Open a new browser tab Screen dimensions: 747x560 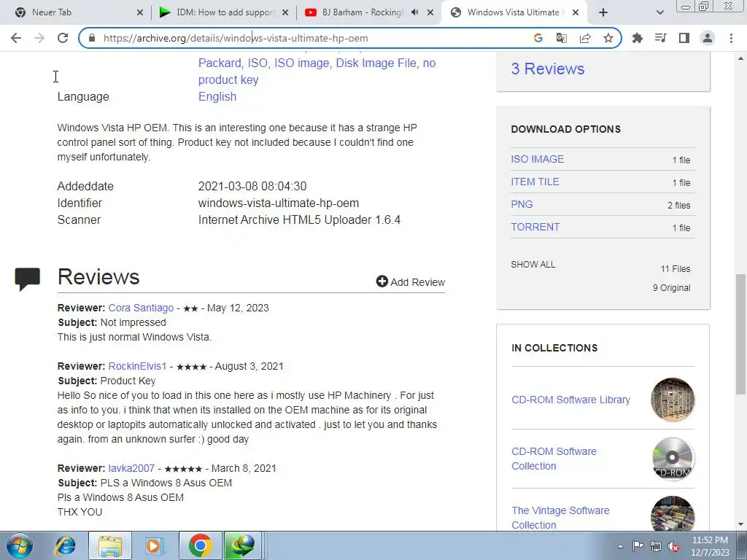point(603,12)
